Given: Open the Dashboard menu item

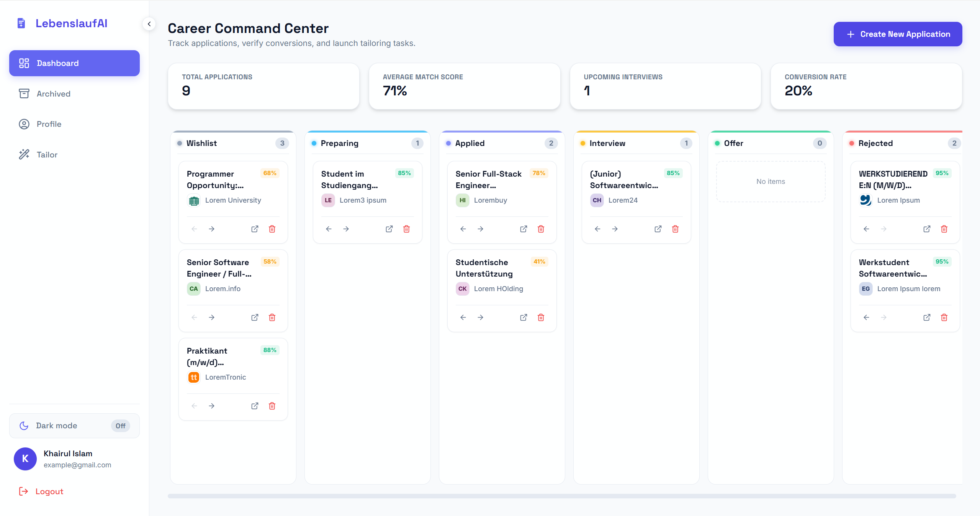Looking at the screenshot, I should click(x=74, y=63).
